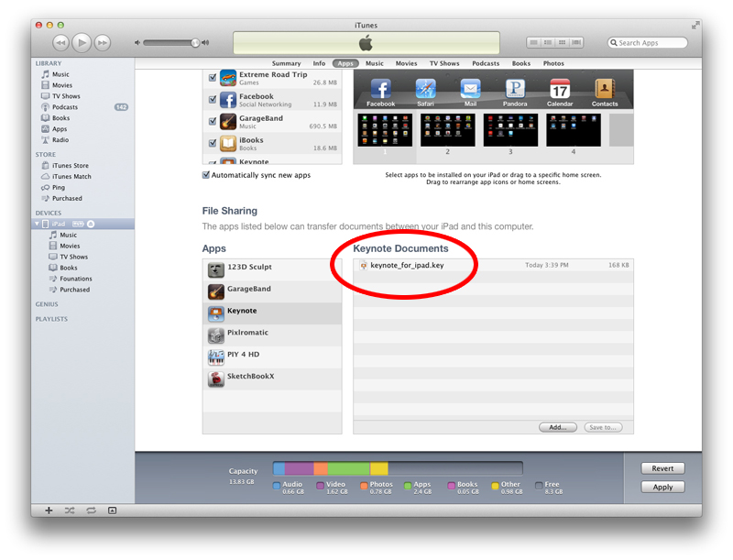This screenshot has width=733, height=560.
Task: Click the Previous track button
Action: [60, 43]
